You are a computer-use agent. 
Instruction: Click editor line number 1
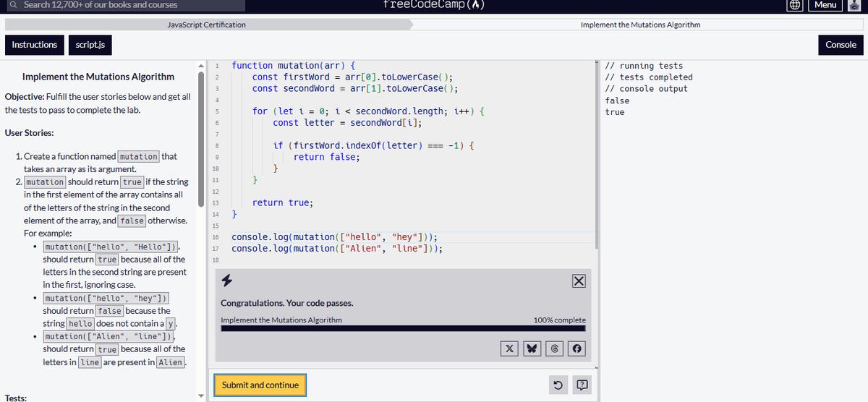[217, 66]
